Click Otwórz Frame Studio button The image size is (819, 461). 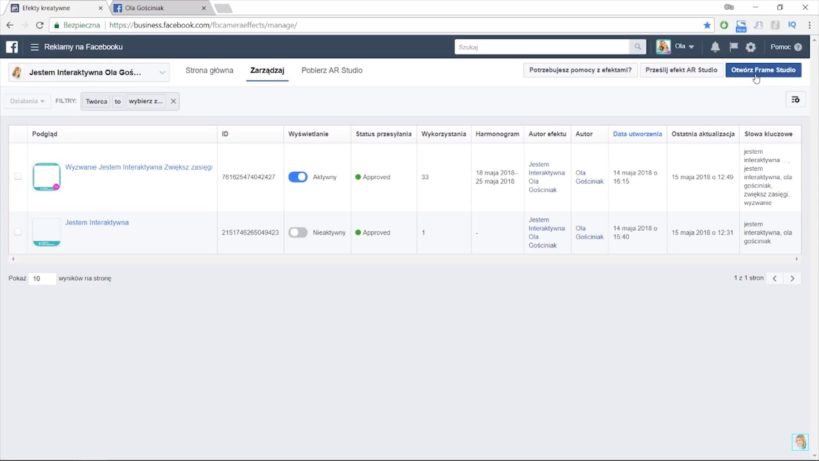click(763, 70)
